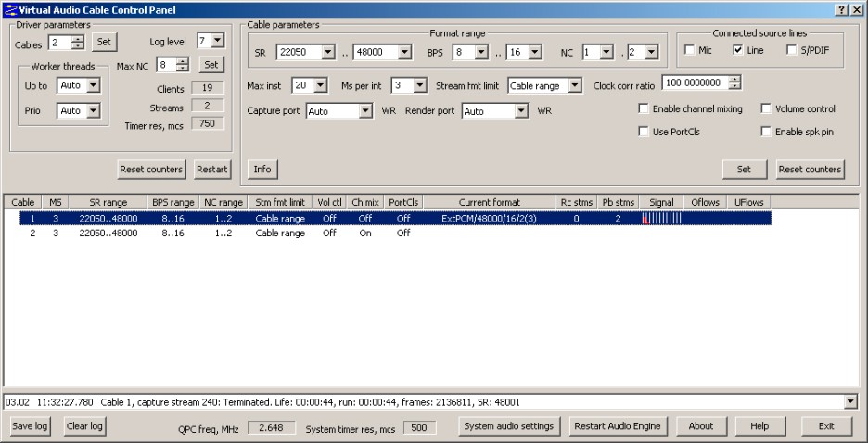The height and width of the screenshot is (443, 868).
Task: Click the Cables count spinner arrows
Action: click(x=78, y=42)
